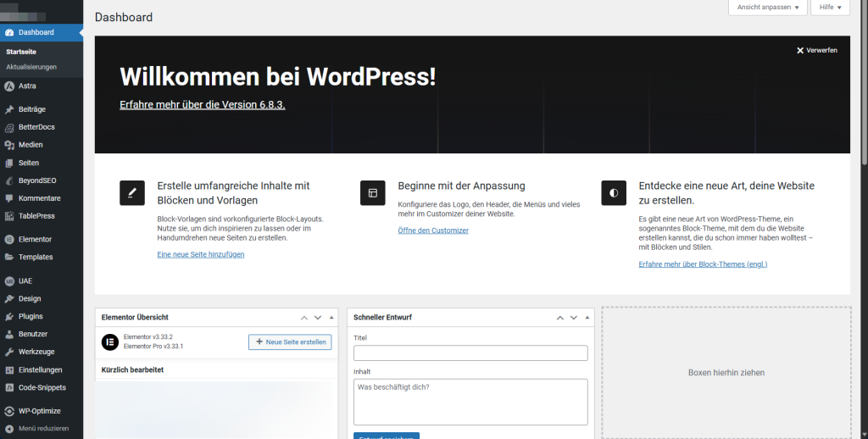Open Startseite submenu item
Viewport: 868px width, 439px height.
[21, 52]
